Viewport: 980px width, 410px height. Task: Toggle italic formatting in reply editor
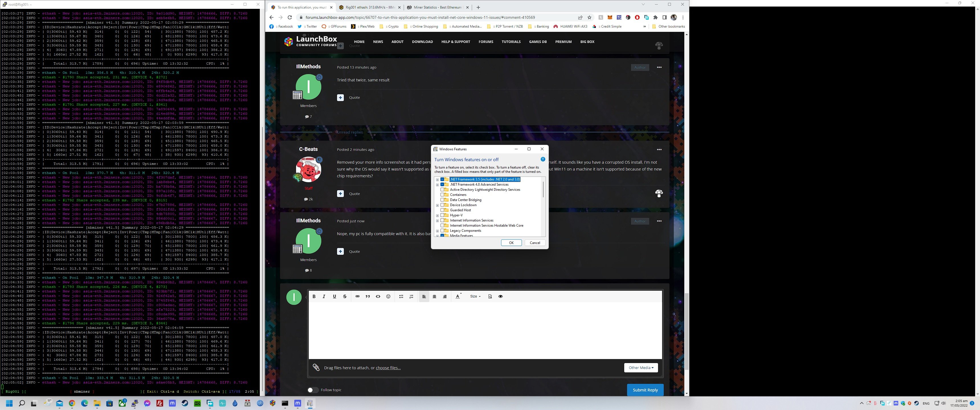(324, 296)
